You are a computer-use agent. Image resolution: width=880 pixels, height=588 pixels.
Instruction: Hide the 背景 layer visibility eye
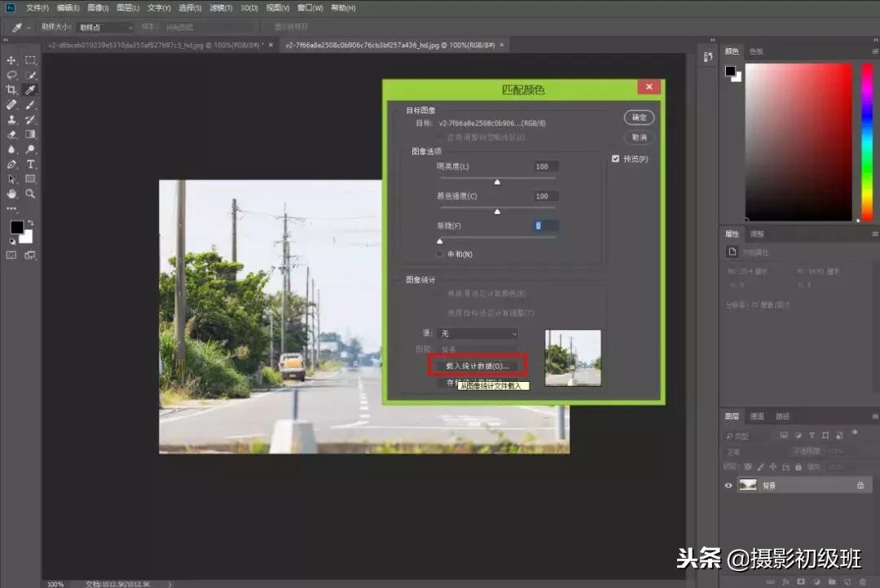pyautogui.click(x=728, y=485)
